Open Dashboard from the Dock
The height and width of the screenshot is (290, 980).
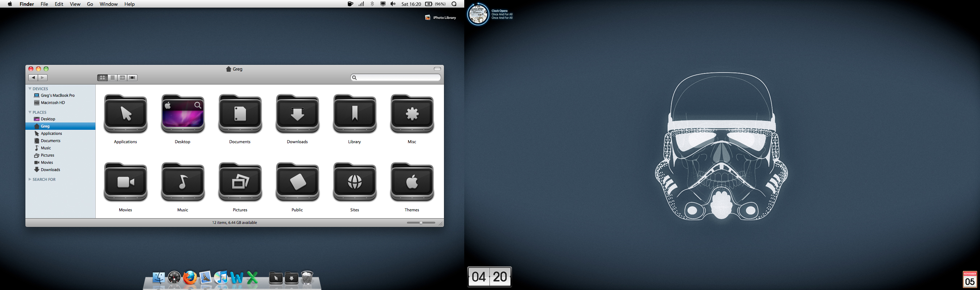pyautogui.click(x=174, y=278)
